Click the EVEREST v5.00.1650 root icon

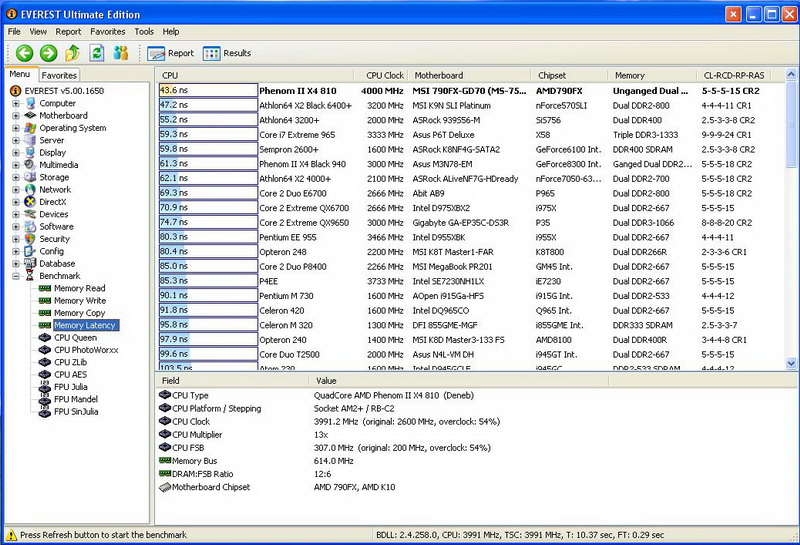tap(16, 91)
